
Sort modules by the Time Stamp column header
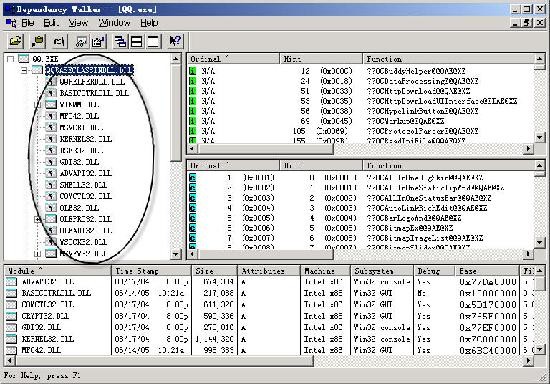[151, 271]
